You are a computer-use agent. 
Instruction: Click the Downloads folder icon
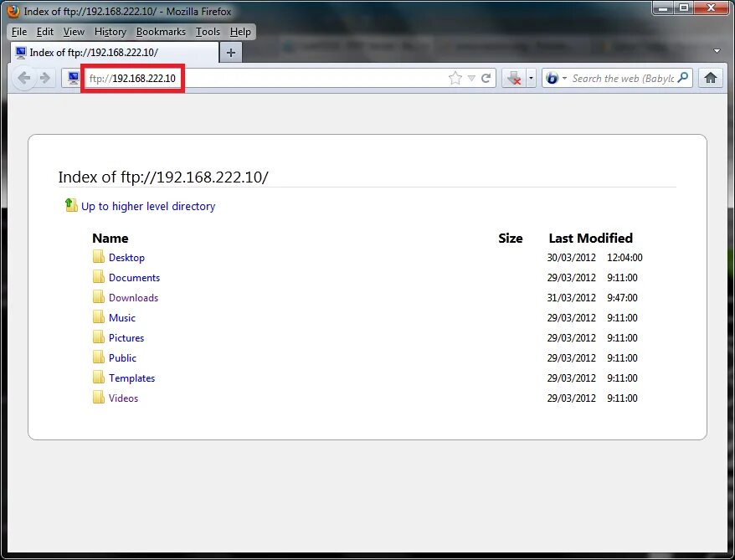[99, 297]
